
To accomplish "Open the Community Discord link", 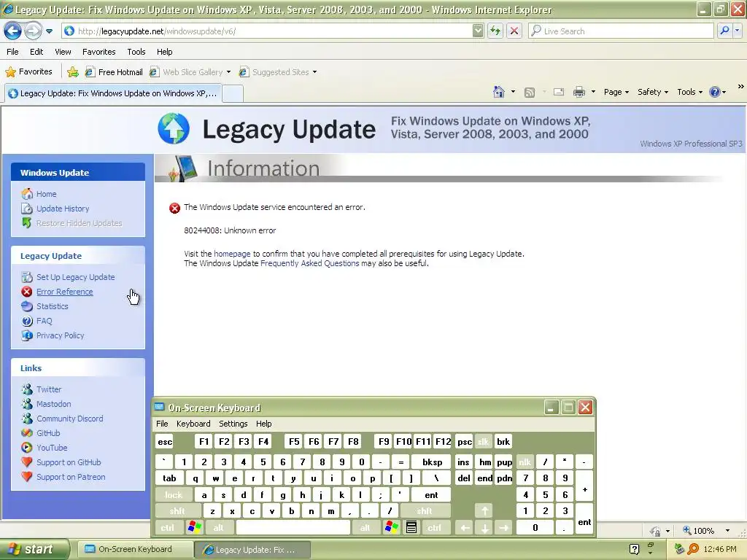I will (70, 419).
